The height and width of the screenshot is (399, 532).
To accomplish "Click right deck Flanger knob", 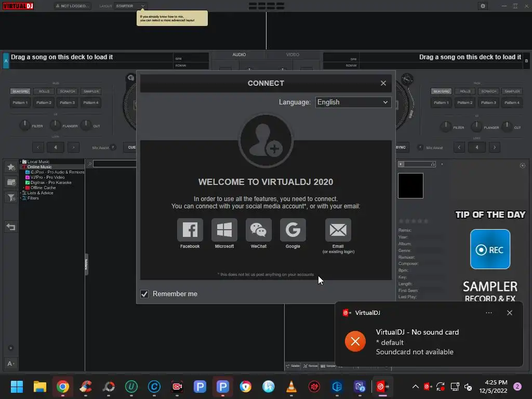I will 476,127.
